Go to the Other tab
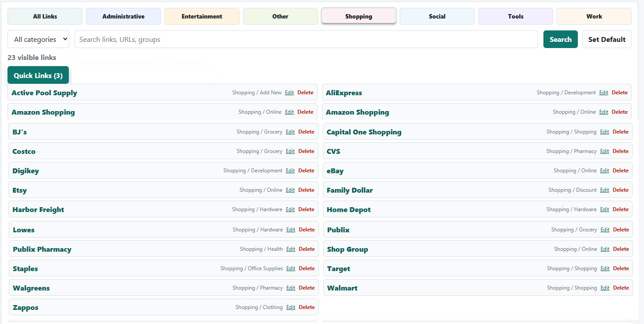 point(281,16)
